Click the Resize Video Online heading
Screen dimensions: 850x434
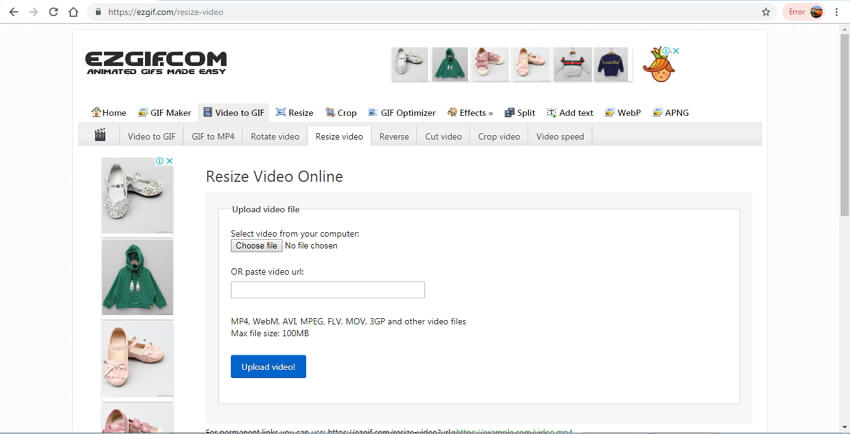click(274, 177)
